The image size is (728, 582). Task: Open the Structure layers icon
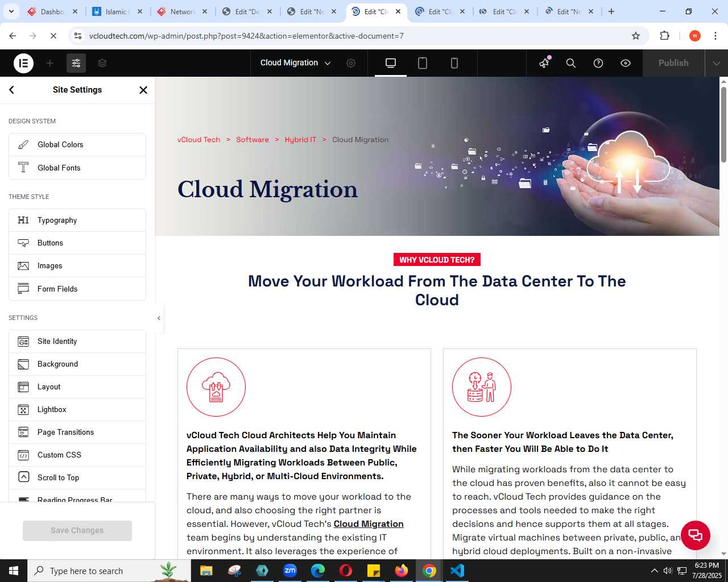102,63
